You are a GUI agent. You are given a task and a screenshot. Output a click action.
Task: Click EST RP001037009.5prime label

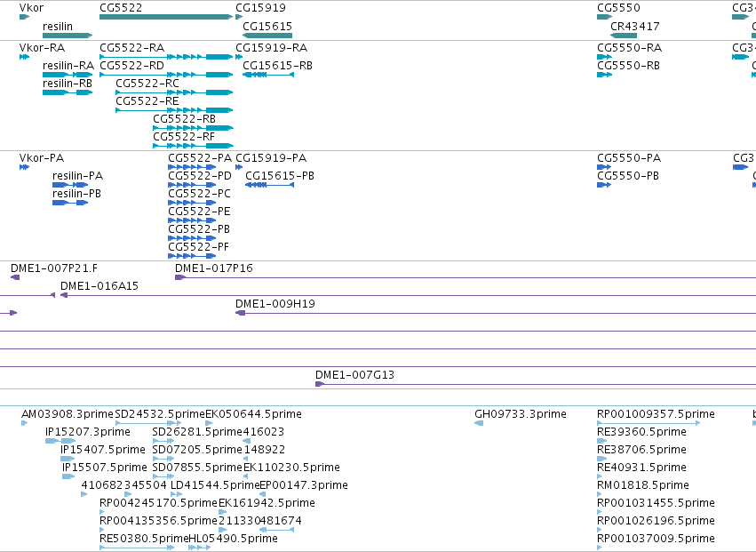pos(657,539)
